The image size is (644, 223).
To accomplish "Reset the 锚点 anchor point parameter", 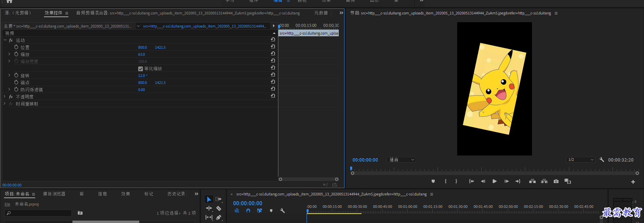I will click(273, 82).
